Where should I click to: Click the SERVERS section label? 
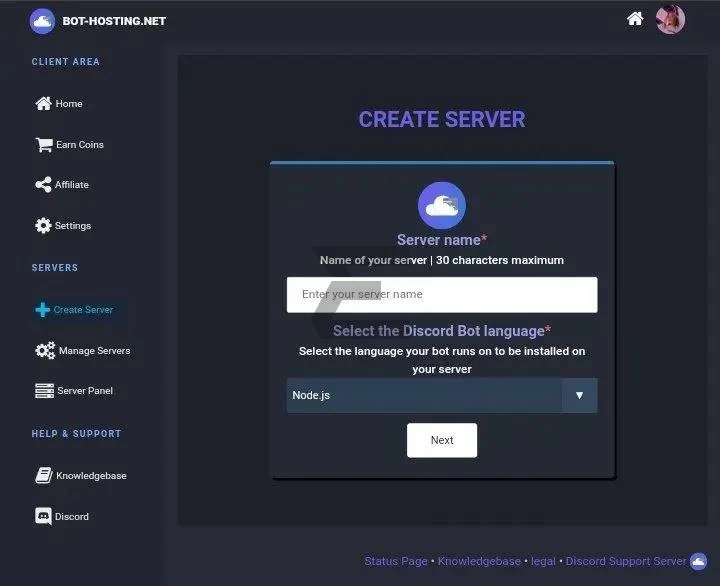(x=55, y=267)
